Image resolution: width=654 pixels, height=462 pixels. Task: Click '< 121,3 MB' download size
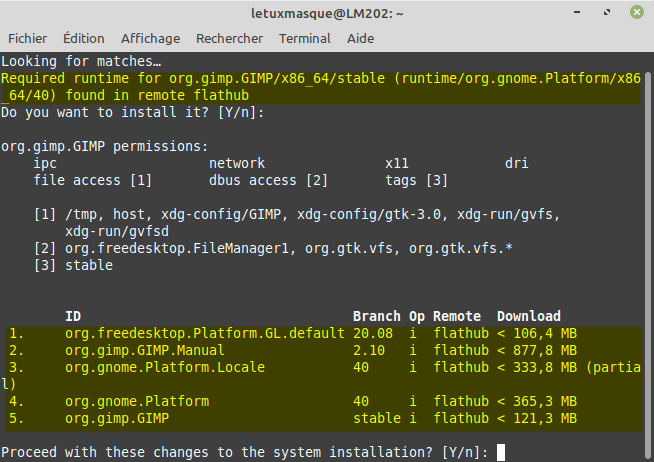click(x=537, y=419)
